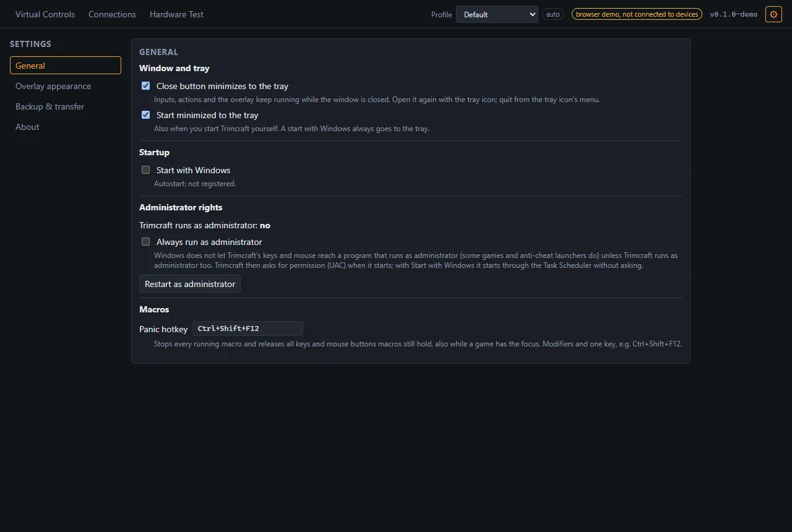
Task: Open Backup & transfer settings
Action: (66, 106)
